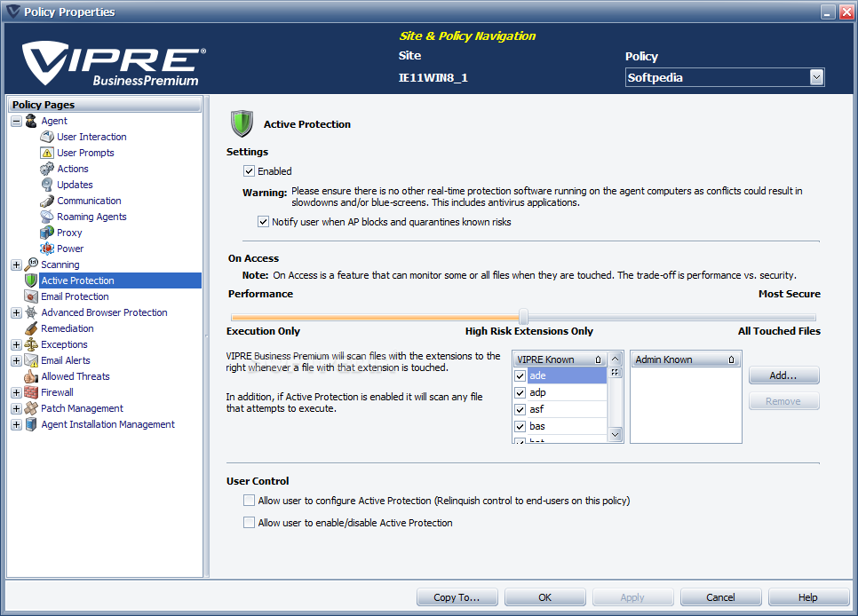Click the Firewall brick wall icon
Viewport: 858px width, 616px height.
click(x=31, y=392)
